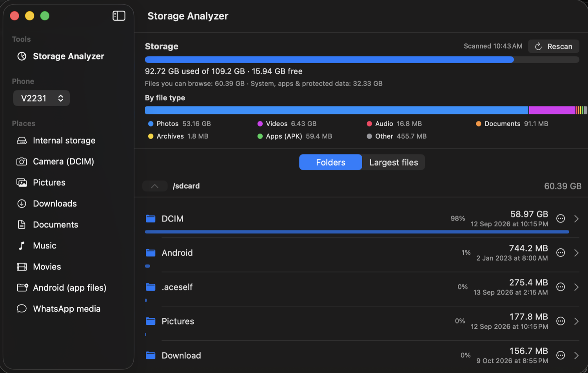Click the Storage Analyzer pie chart icon
The image size is (588, 373).
coord(22,56)
